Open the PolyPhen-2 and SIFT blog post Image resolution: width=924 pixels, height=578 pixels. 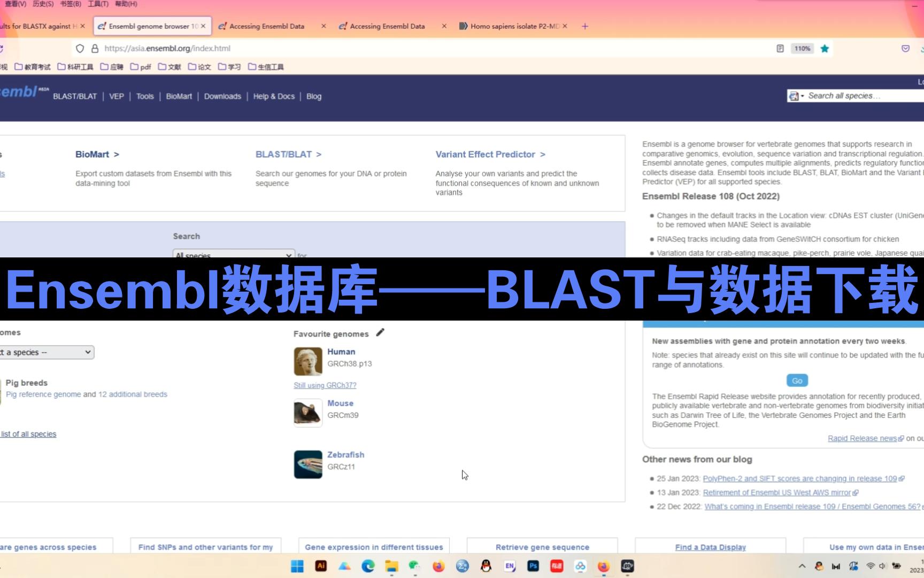pyautogui.click(x=800, y=478)
